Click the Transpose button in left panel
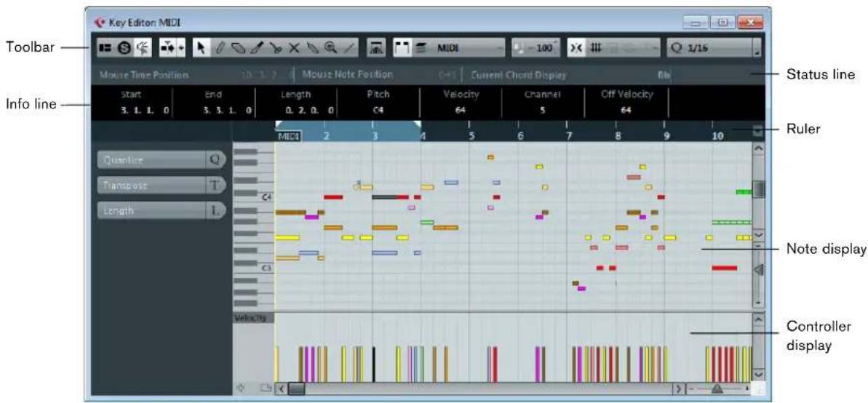 (x=151, y=185)
